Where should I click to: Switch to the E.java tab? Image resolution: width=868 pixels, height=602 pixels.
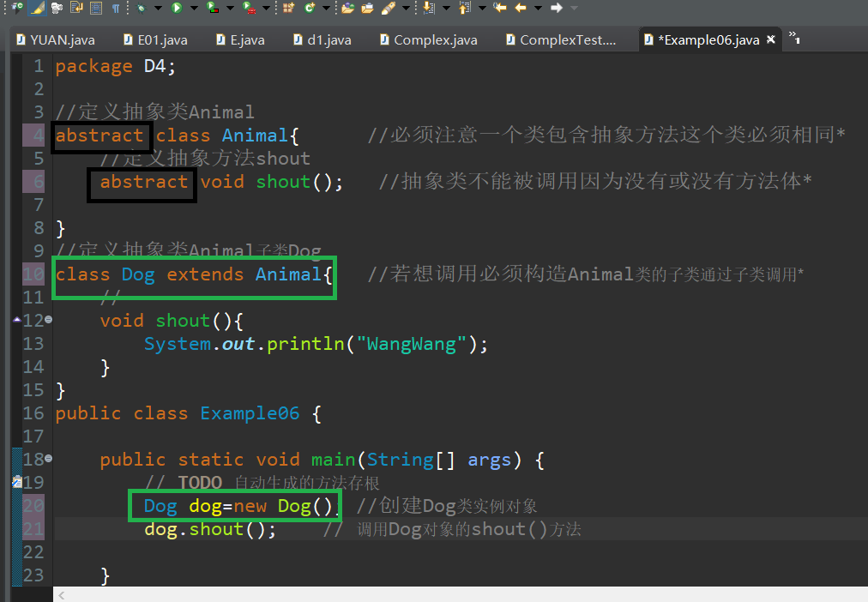pyautogui.click(x=240, y=39)
